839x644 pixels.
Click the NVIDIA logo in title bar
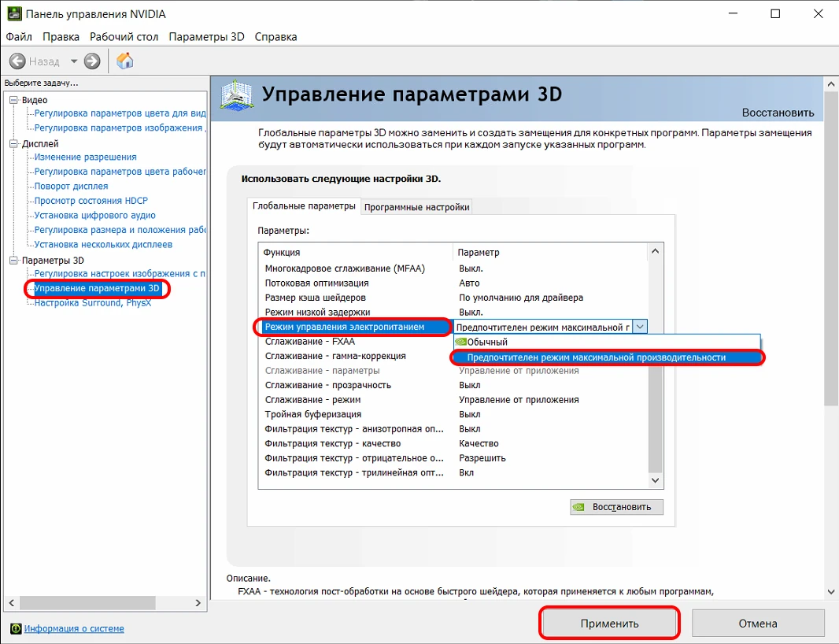[13, 14]
